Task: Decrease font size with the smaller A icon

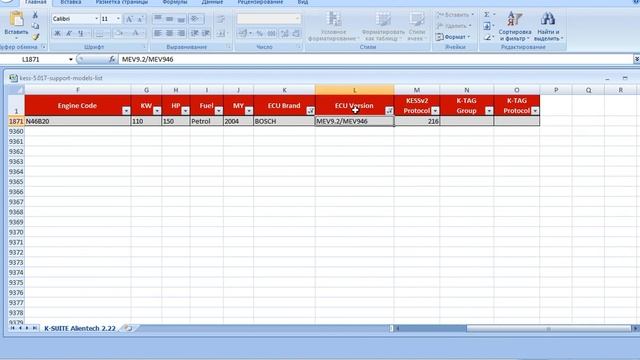Action: point(140,19)
